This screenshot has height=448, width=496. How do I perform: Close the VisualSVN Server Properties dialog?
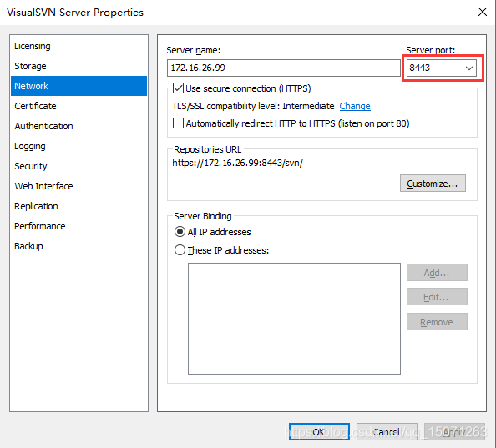[x=483, y=12]
